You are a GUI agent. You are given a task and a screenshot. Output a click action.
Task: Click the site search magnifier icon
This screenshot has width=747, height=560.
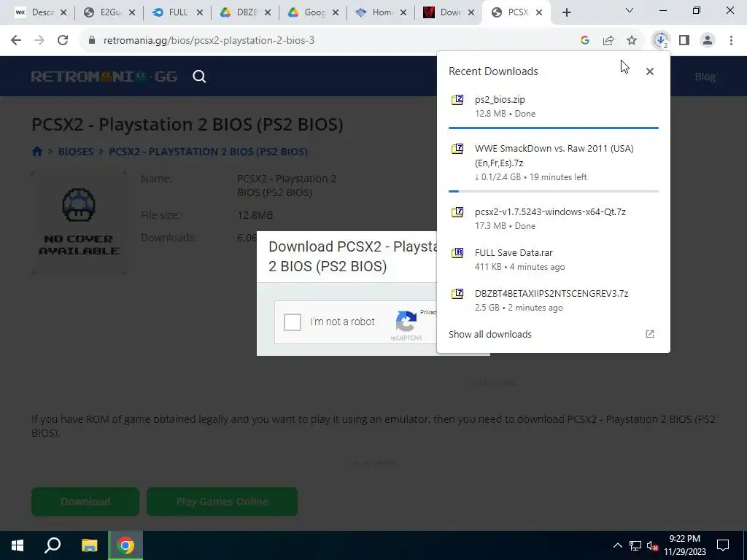200,77
